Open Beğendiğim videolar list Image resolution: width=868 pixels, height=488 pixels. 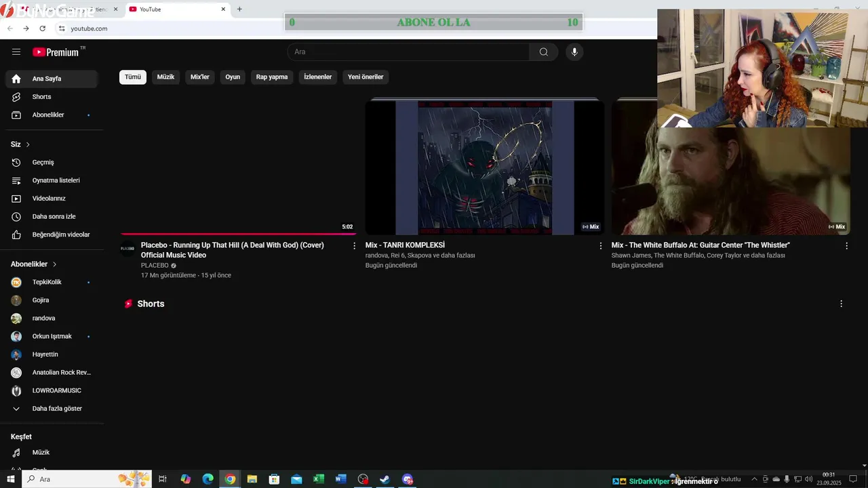[x=52, y=235]
